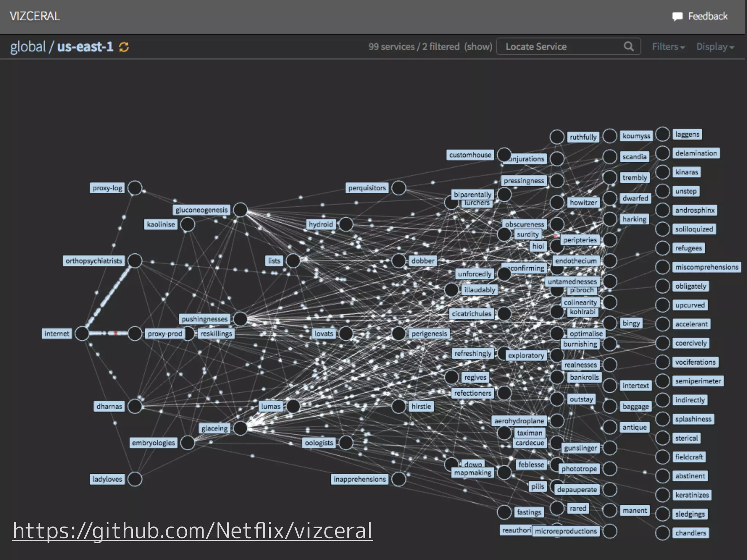
Task: Select the coercively node circle
Action: coord(662,343)
